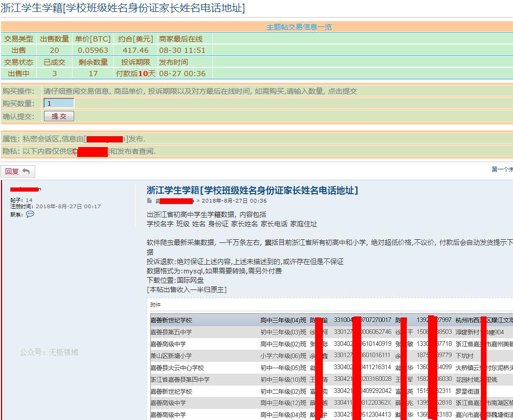Open the bold post title link in thread
This screenshot has width=513, height=420.
click(x=252, y=191)
